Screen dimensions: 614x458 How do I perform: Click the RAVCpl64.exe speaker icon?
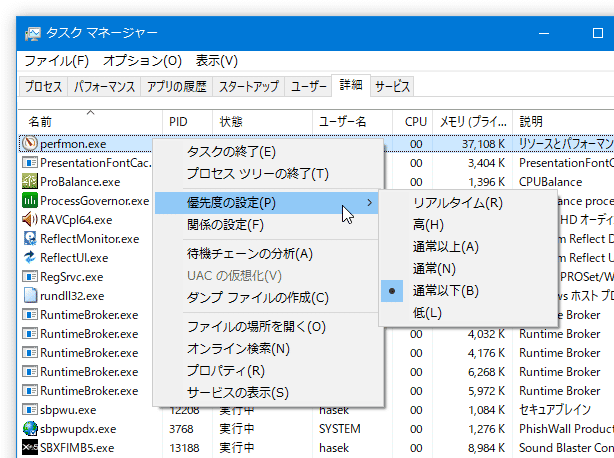point(30,220)
